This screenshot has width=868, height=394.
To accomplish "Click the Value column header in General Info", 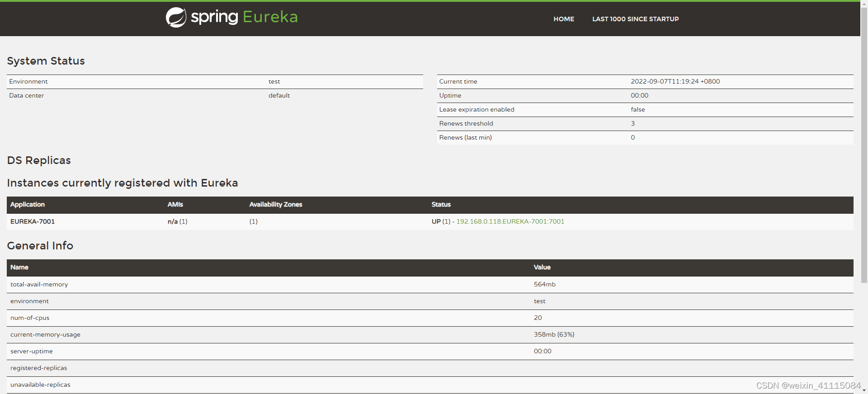I will tap(542, 267).
